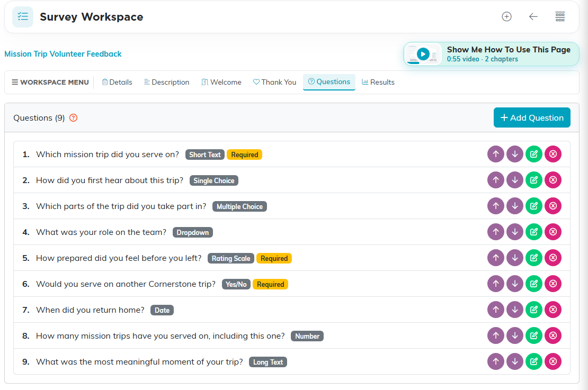The height and width of the screenshot is (390, 588).
Task: Delete question 5 'How prepared did you feel'
Action: (553, 257)
